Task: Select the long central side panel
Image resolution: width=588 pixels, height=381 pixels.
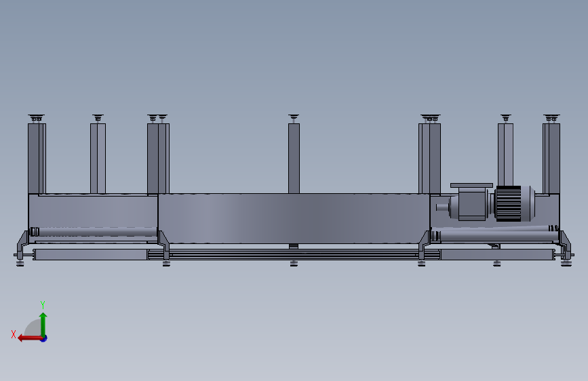Action: click(294, 218)
